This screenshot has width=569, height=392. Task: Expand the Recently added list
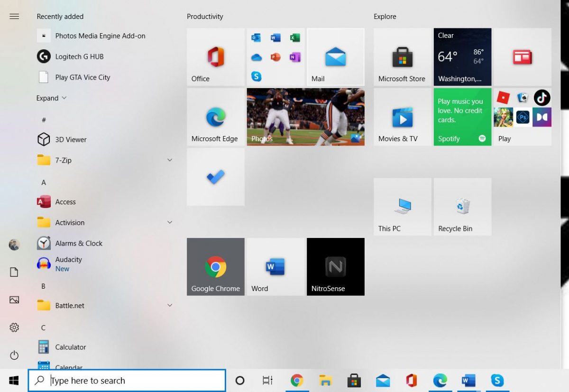tap(52, 98)
